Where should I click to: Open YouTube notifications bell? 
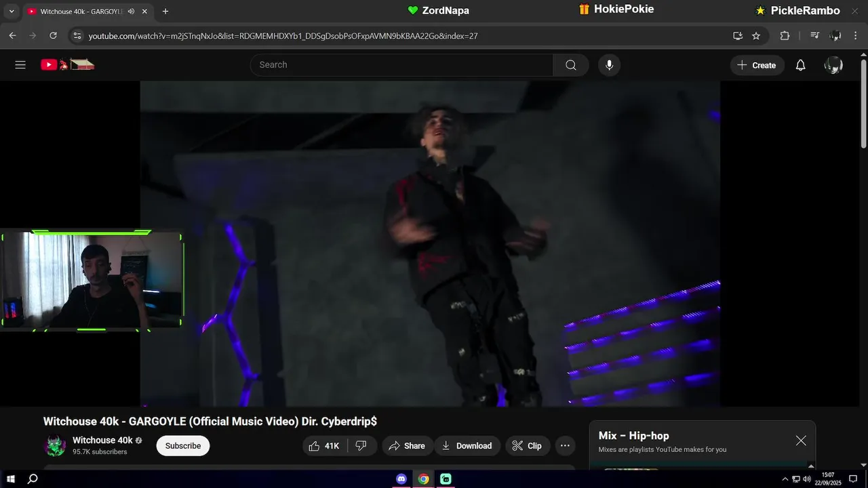[800, 65]
